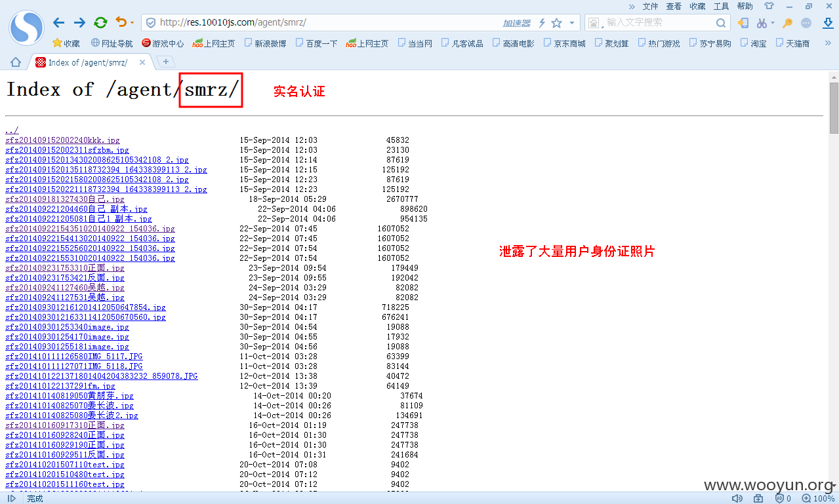
Task: Open search engine selector paw icon
Action: [x=594, y=23]
